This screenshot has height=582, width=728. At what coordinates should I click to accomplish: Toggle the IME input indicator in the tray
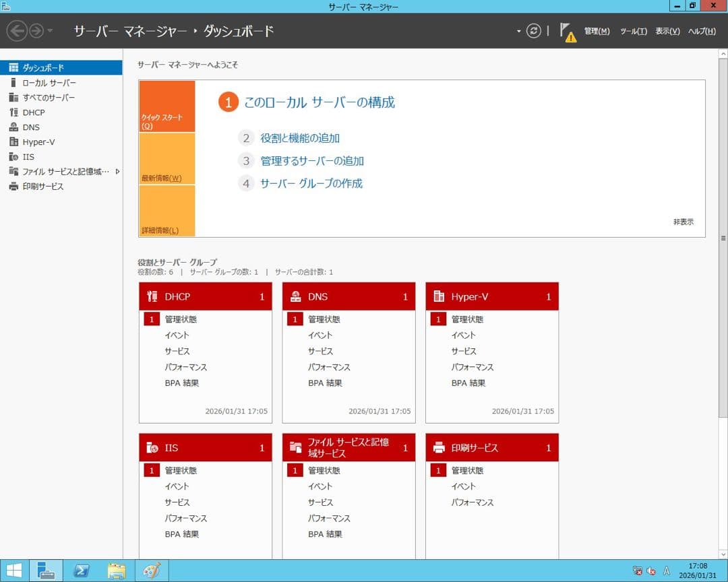(667, 570)
